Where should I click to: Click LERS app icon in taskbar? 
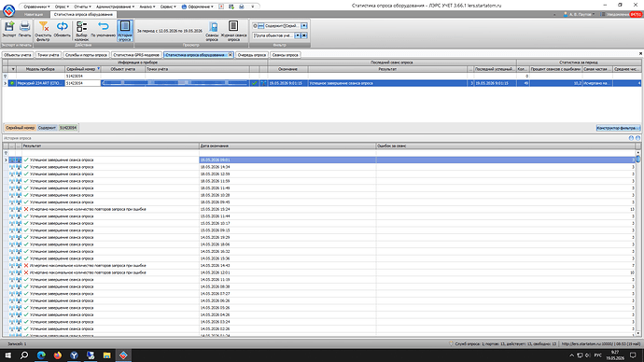point(123,355)
